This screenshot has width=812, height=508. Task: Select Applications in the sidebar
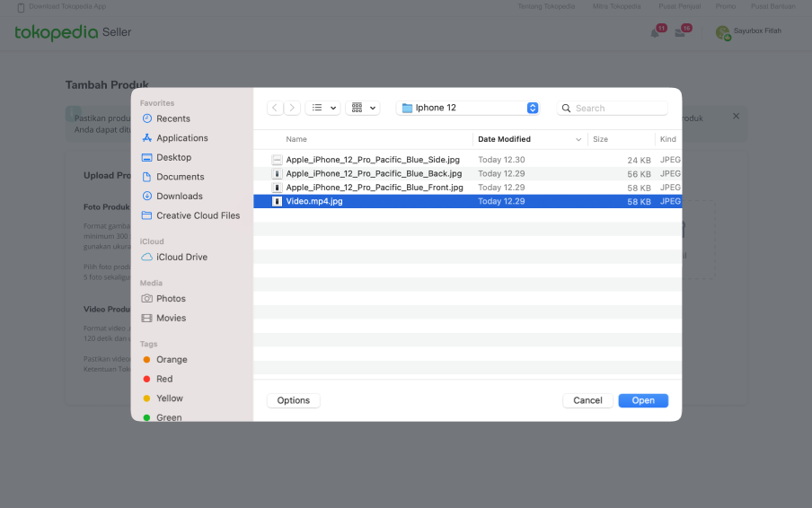[181, 137]
